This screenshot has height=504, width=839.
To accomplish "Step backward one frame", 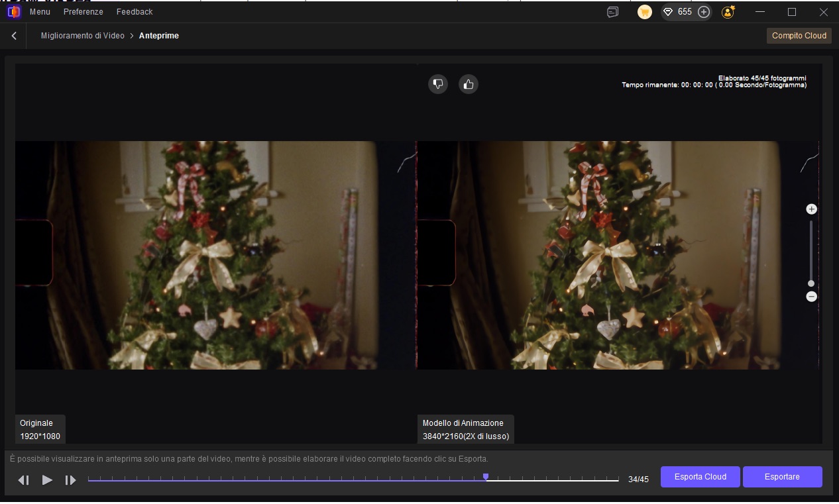I will click(23, 480).
